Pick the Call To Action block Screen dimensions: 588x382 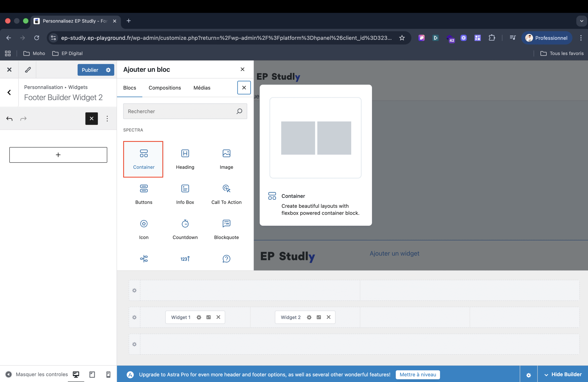(x=226, y=194)
